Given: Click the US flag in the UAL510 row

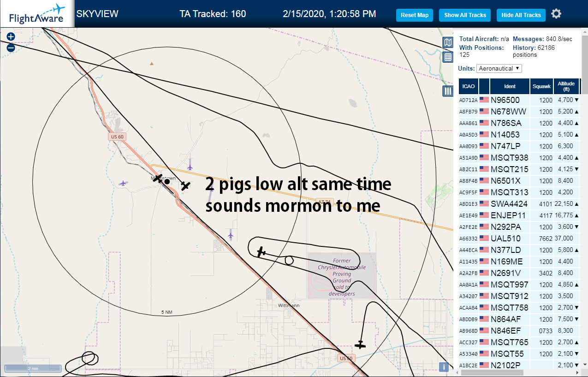Looking at the screenshot, I should coord(484,238).
